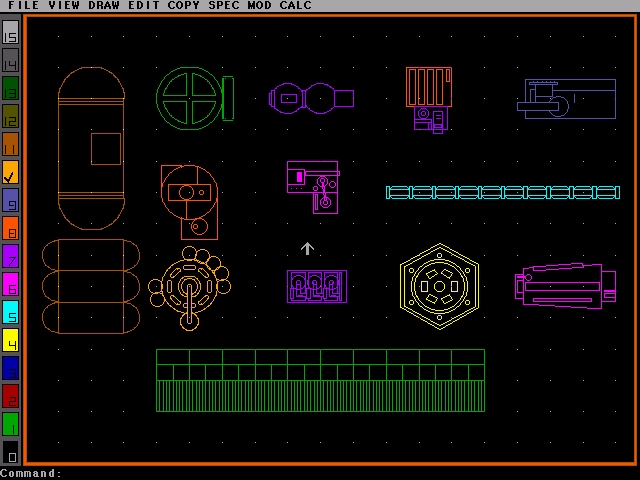Open the CALC menu
Image resolution: width=640 pixels, height=480 pixels.
(295, 6)
